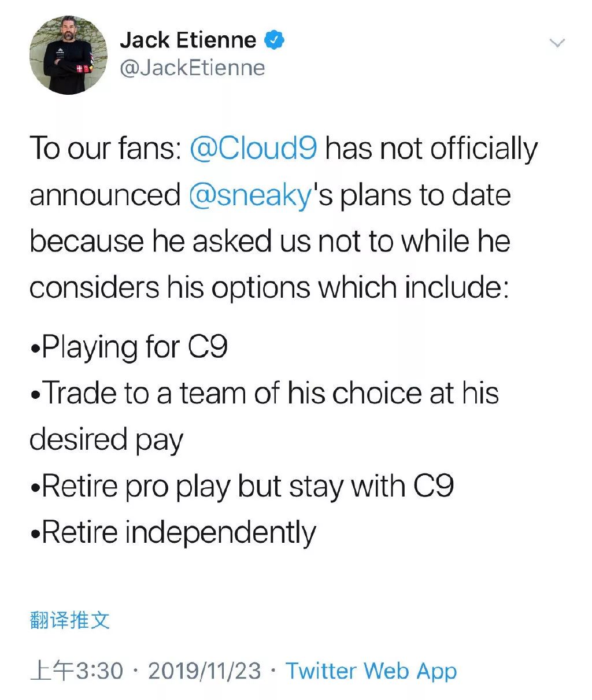Open the tweet options chevron menu
The image size is (592, 700).
pyautogui.click(x=557, y=43)
